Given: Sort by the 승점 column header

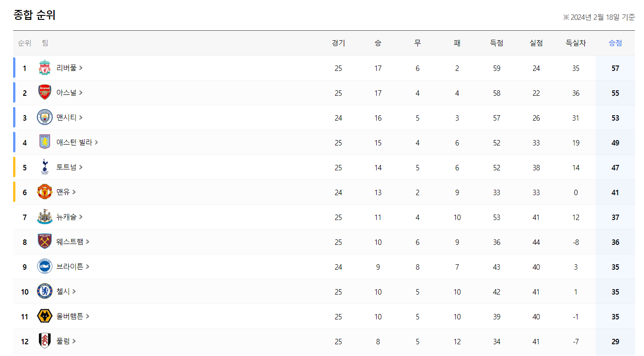Looking at the screenshot, I should click(x=615, y=43).
